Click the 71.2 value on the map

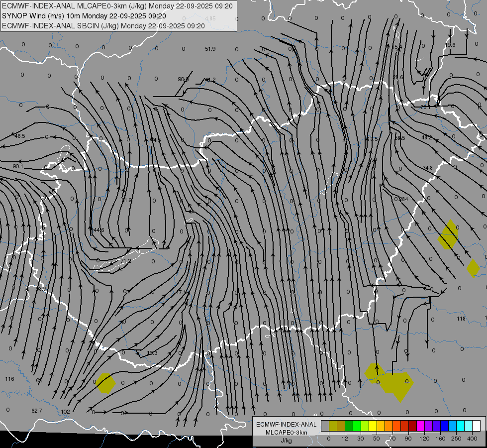[x=126, y=260]
